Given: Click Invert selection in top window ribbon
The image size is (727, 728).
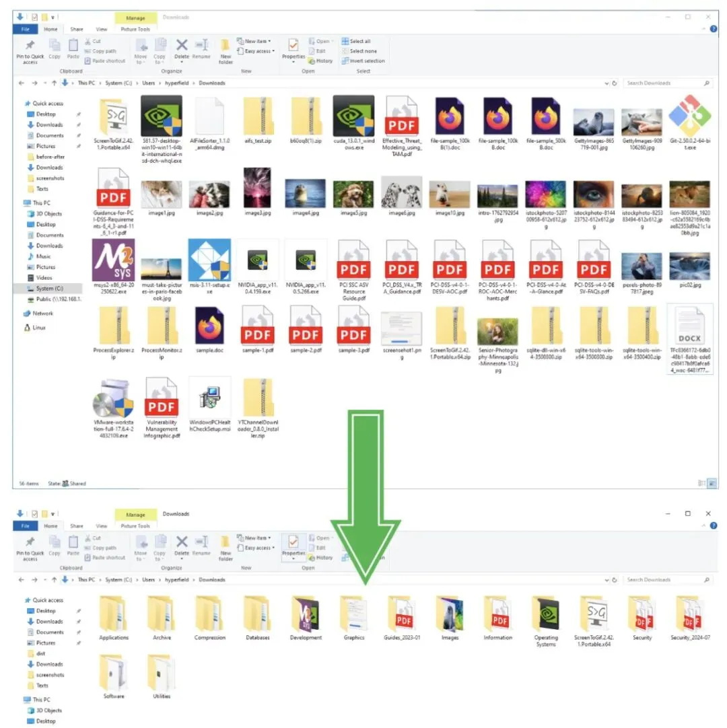Looking at the screenshot, I should pyautogui.click(x=363, y=61).
